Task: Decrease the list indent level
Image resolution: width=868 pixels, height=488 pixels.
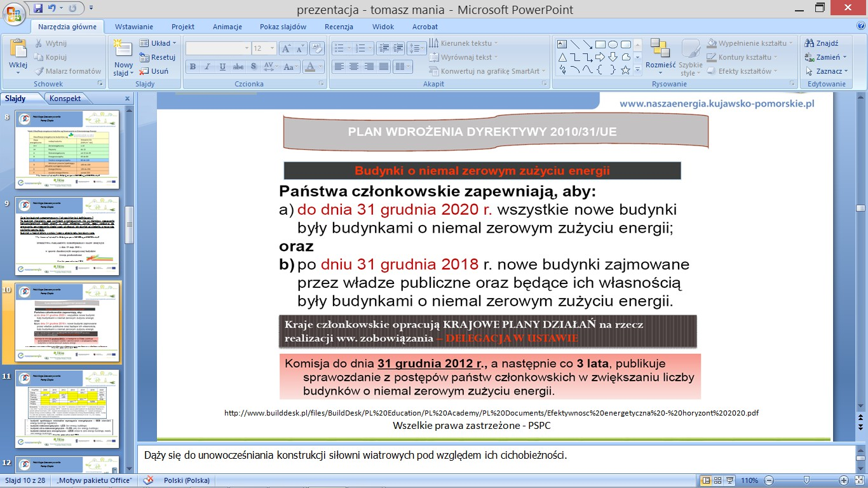Action: 383,48
